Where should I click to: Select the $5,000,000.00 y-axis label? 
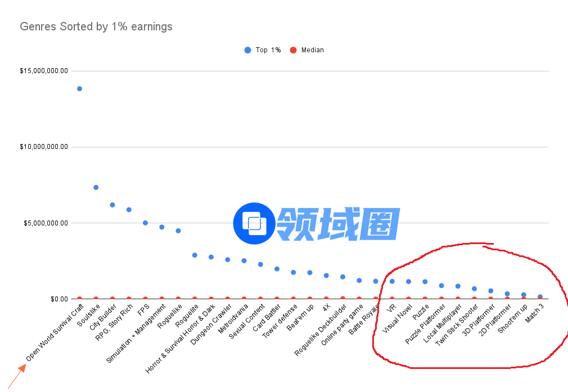coord(46,223)
